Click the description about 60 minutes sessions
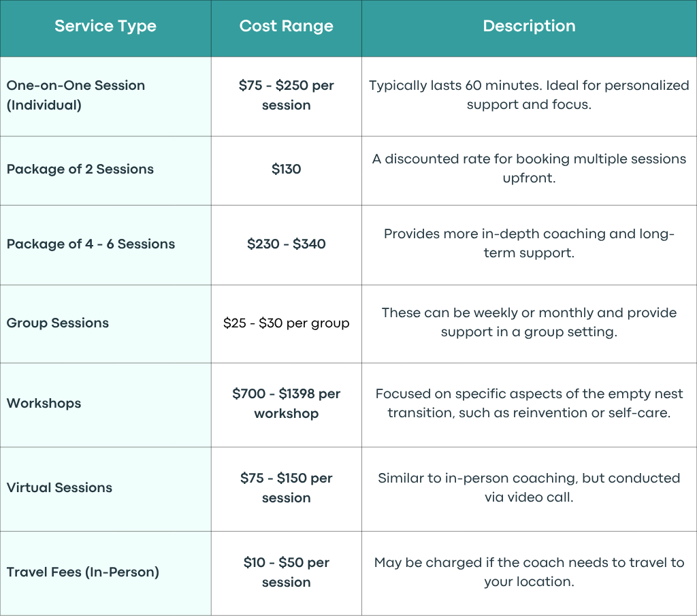Viewport: 697px width, 616px height. [x=529, y=95]
